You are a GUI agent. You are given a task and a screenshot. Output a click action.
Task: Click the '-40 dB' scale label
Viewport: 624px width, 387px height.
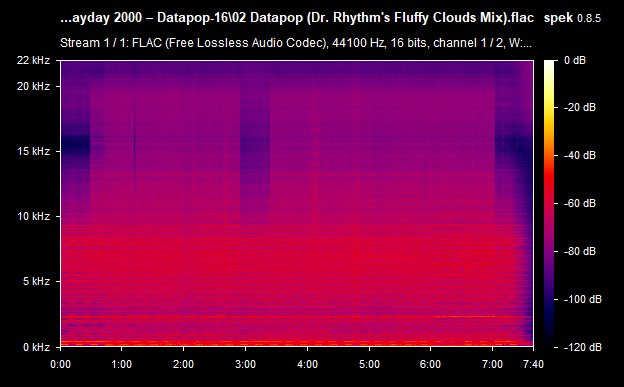click(x=580, y=155)
